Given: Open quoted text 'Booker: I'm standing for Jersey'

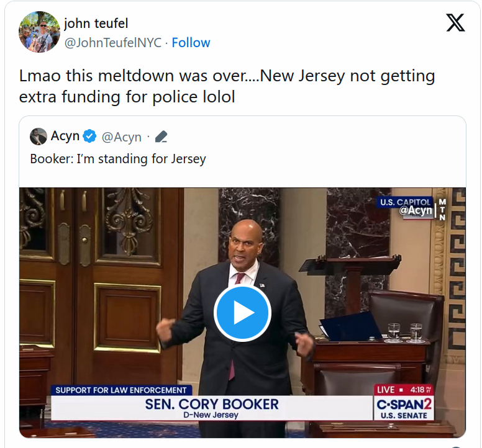Looking at the screenshot, I should (x=118, y=159).
